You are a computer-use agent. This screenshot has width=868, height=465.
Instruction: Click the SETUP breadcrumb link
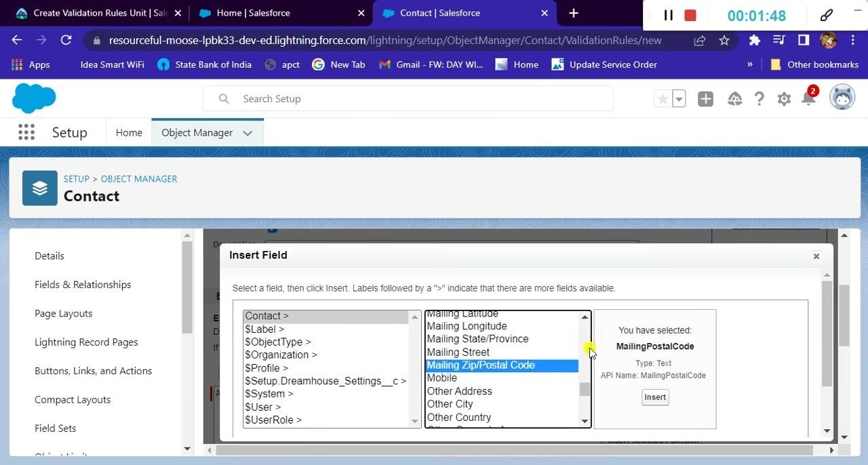pos(77,179)
